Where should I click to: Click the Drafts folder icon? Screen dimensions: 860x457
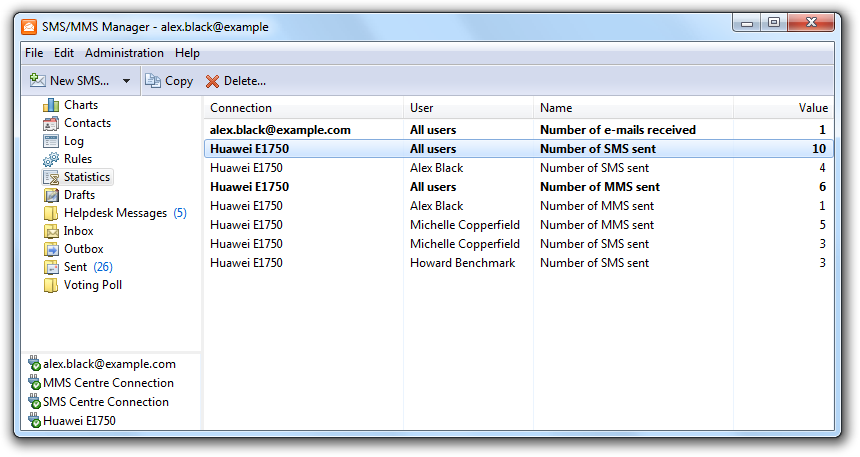coord(51,195)
